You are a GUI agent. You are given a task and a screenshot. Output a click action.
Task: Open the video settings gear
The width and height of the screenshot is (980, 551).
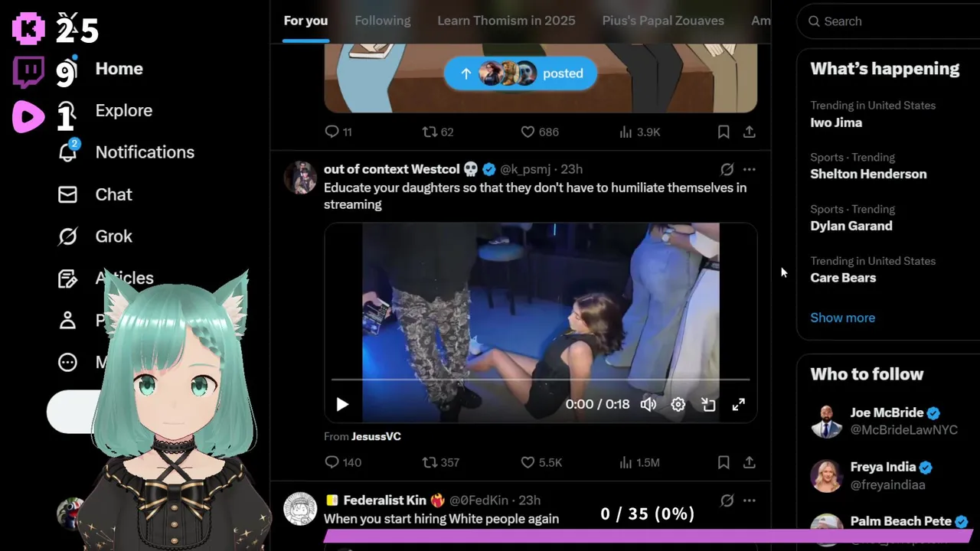pos(678,404)
